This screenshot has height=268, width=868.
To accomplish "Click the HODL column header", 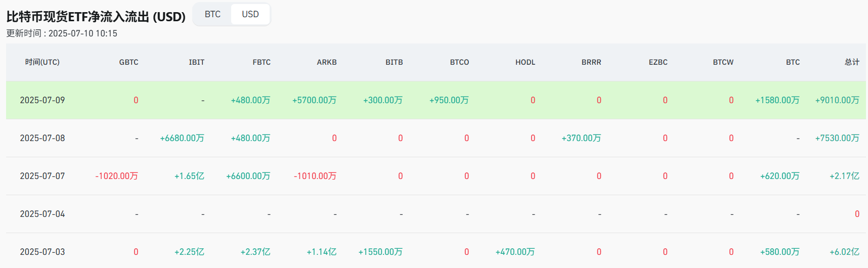I will pyautogui.click(x=525, y=62).
